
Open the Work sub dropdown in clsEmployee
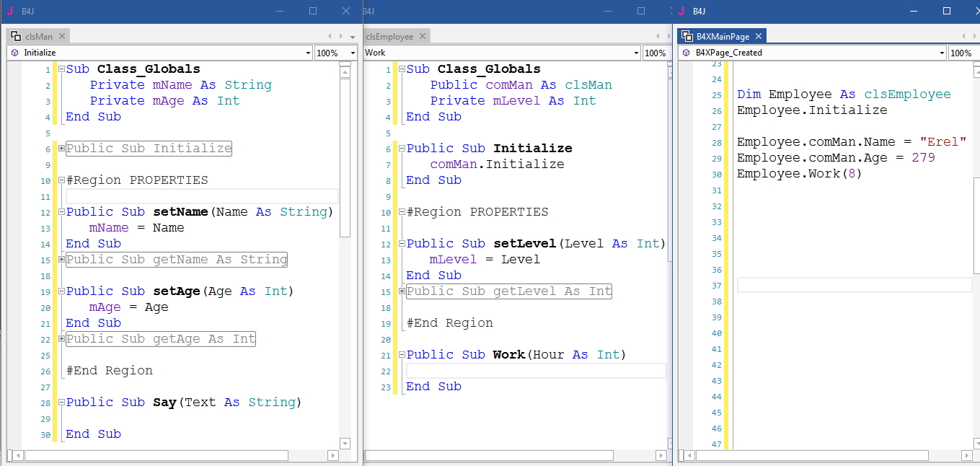pyautogui.click(x=636, y=53)
